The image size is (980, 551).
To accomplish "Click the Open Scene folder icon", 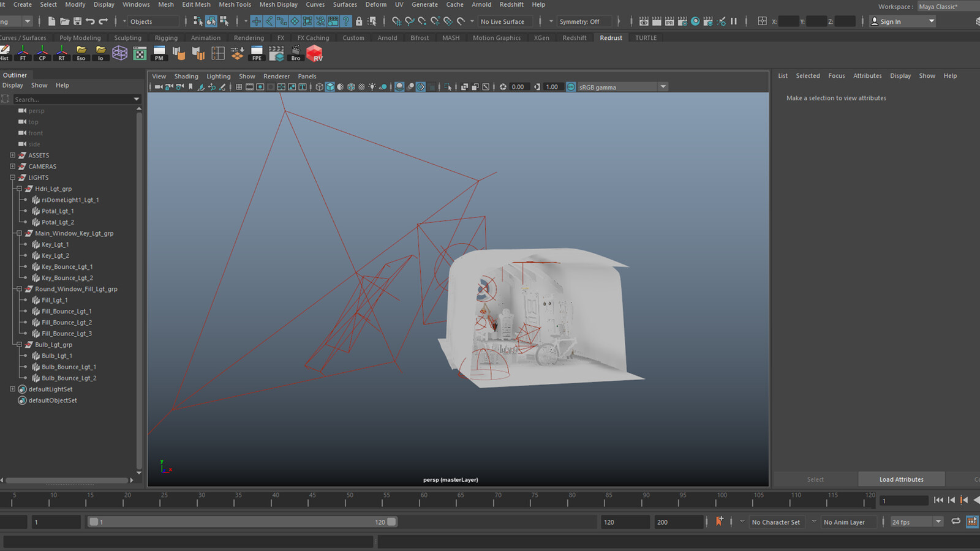I will [x=64, y=21].
